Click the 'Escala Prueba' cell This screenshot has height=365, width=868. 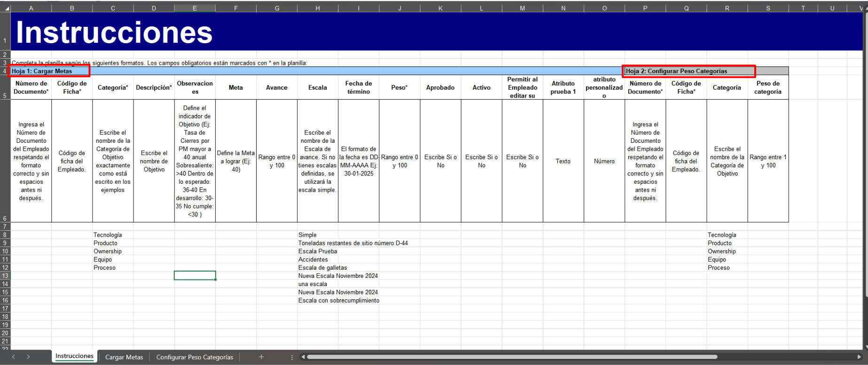(318, 251)
